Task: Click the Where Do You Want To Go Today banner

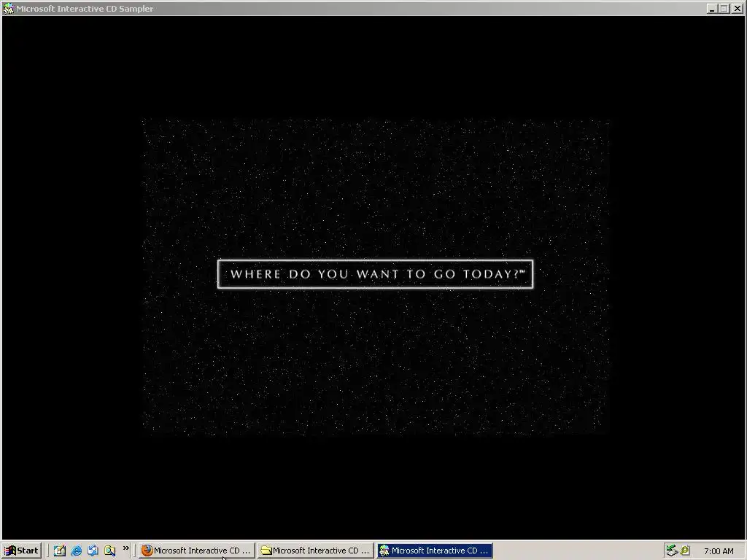Action: [376, 274]
